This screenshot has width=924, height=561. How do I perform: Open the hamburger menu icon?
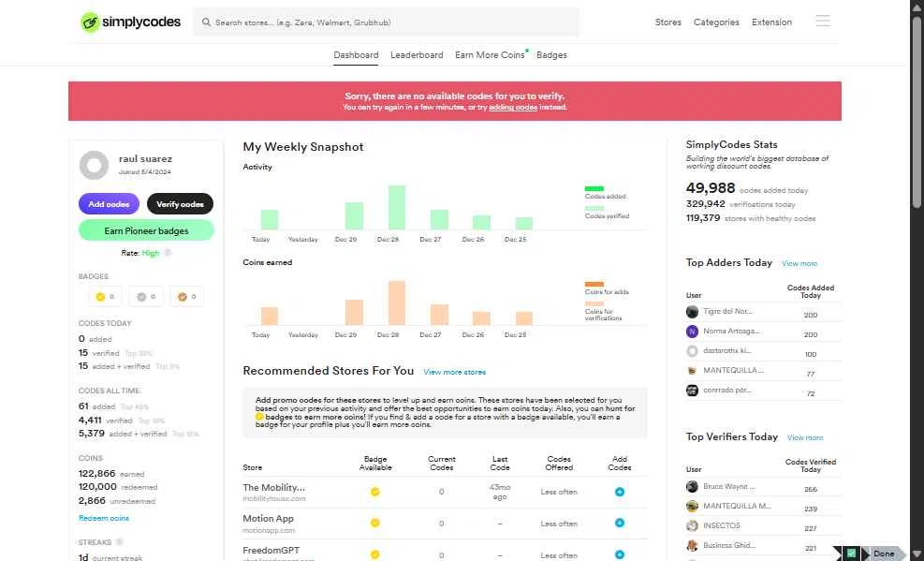pos(823,22)
